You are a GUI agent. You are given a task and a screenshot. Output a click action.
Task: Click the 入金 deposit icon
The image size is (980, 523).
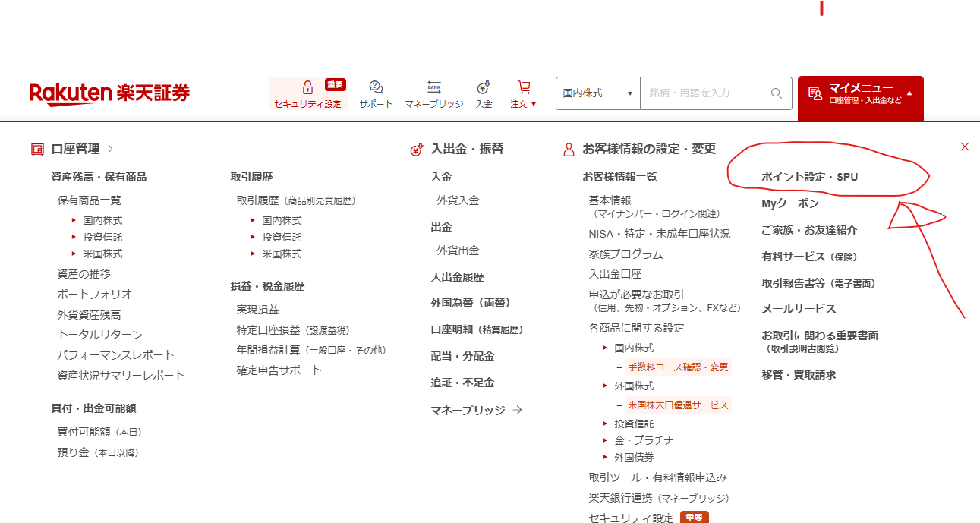coord(484,88)
